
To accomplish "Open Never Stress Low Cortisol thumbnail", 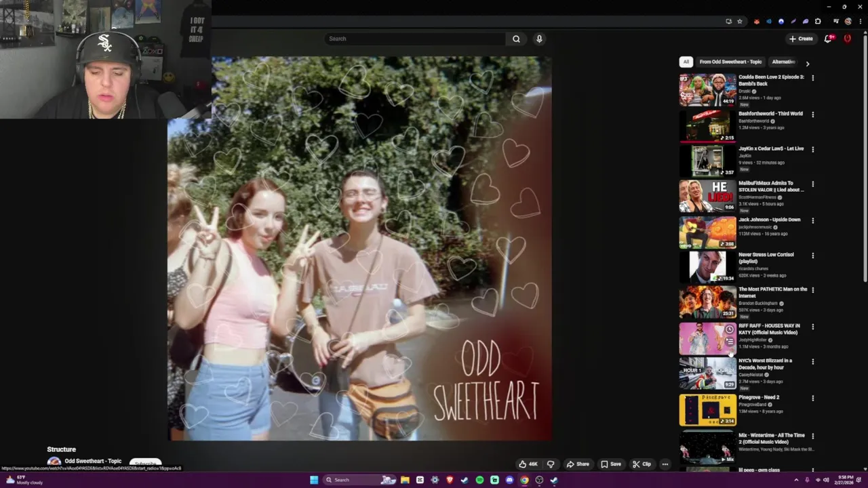I will click(x=707, y=266).
